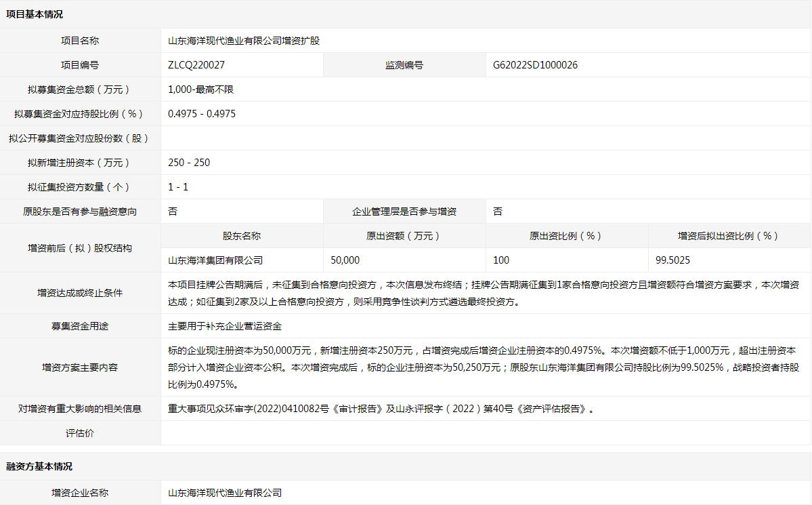Select the 增资方案主要内容 label
The height and width of the screenshot is (505, 812).
81,367
